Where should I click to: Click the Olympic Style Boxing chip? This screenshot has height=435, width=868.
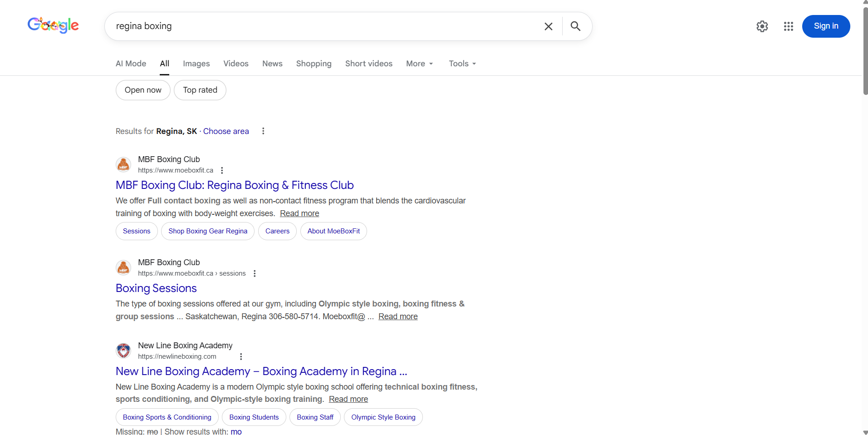383,417
